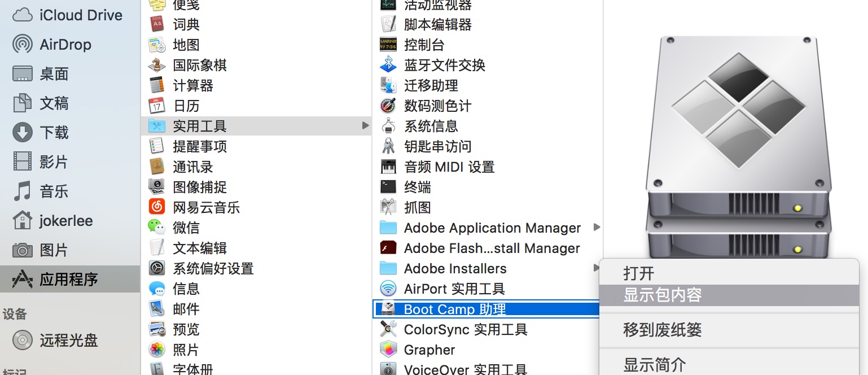Select the 终端 icon
Image resolution: width=868 pixels, height=375 pixels.
click(388, 187)
